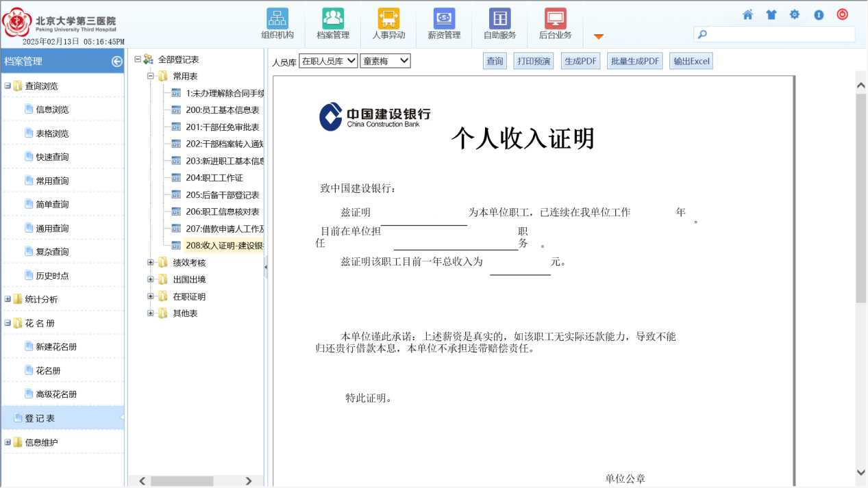This screenshot has width=868, height=488.
Task: Select the 200:员工基本信息表 tree item
Action: (222, 110)
